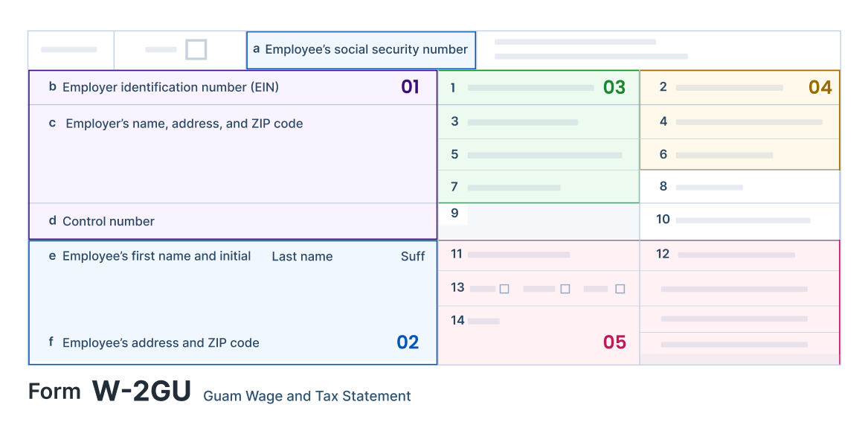The width and height of the screenshot is (868, 428).
Task: Check the middle checkbox in box 13
Action: pyautogui.click(x=565, y=289)
